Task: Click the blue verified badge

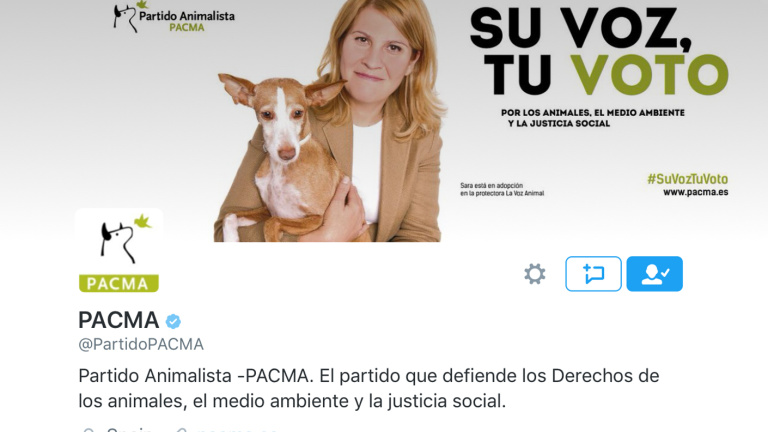Action: (173, 321)
